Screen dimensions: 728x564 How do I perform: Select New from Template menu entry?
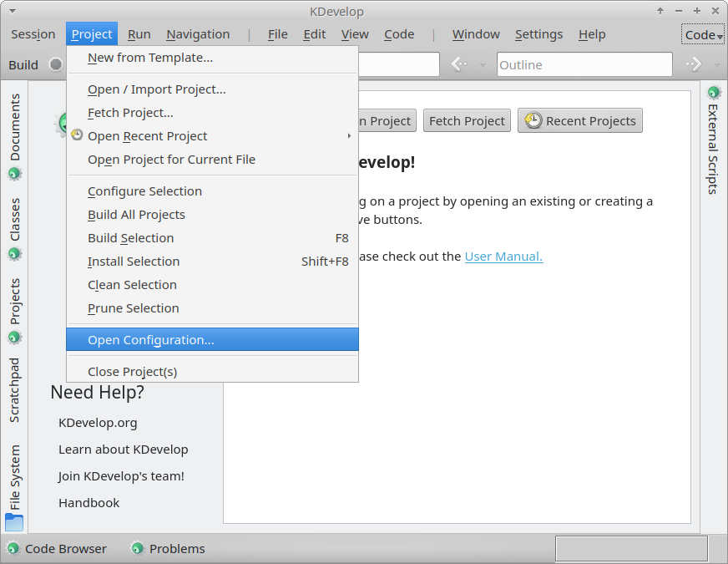213,58
